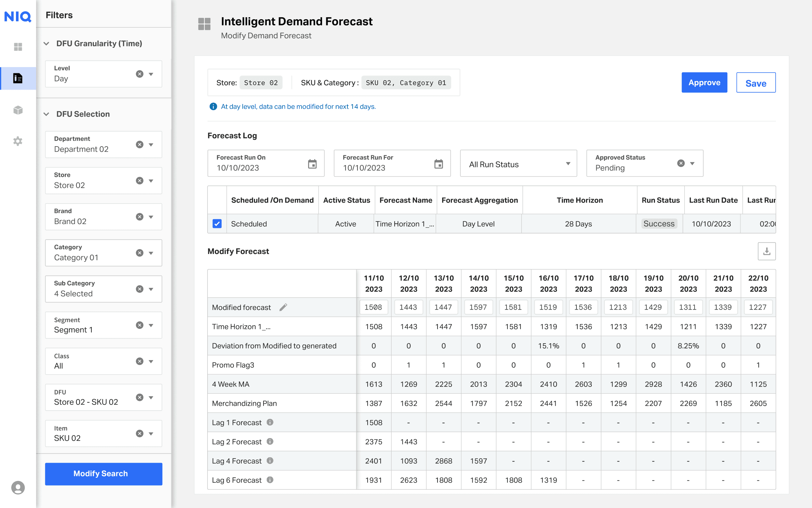
Task: Click the Time Horizon column header
Action: [x=580, y=200]
